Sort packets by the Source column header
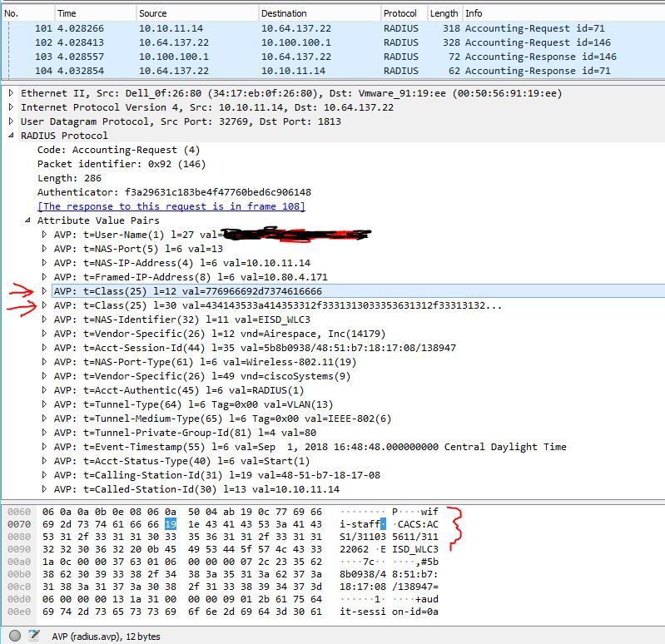665x644 pixels. coord(152,13)
